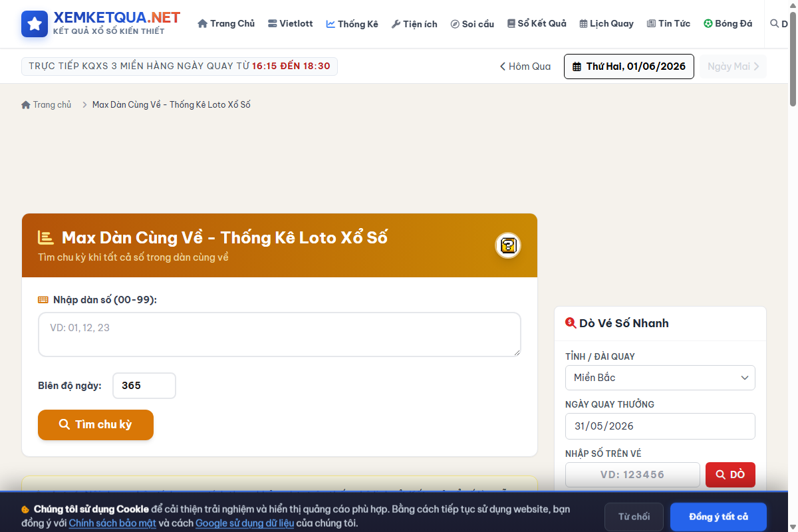Screen dimensions: 798x532
Task: Click the red DÒ button
Action: click(730, 475)
